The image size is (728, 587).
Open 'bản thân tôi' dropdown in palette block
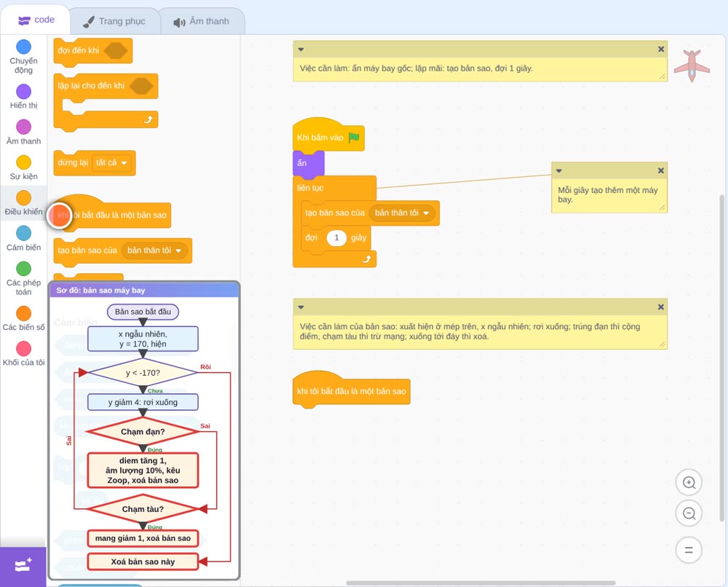(x=154, y=251)
